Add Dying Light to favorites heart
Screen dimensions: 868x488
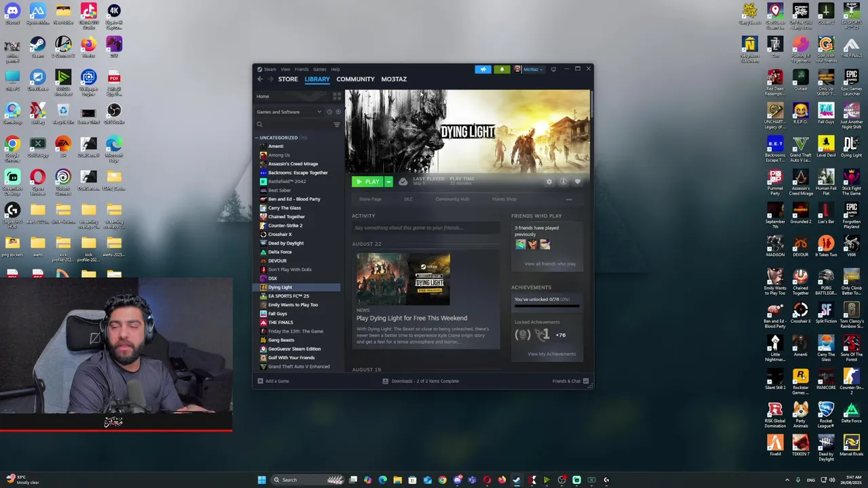[578, 182]
